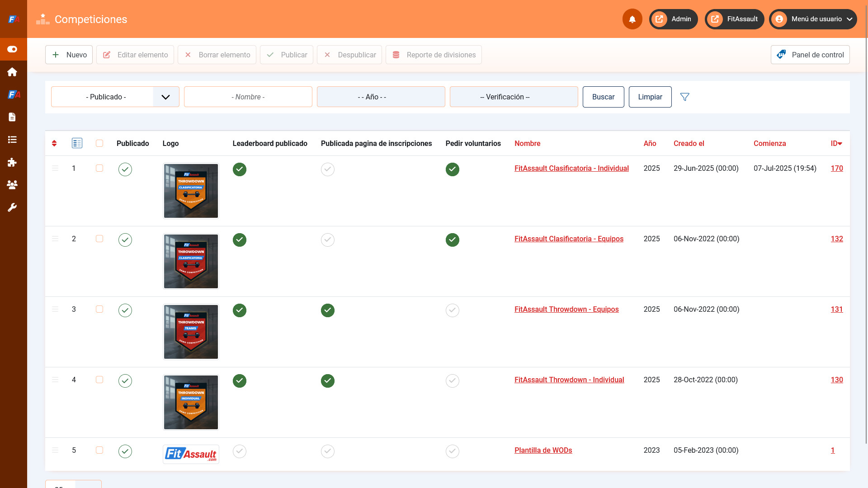Open FitAssault Clasificatoria - Equipos link
The image size is (868, 488).
click(569, 239)
